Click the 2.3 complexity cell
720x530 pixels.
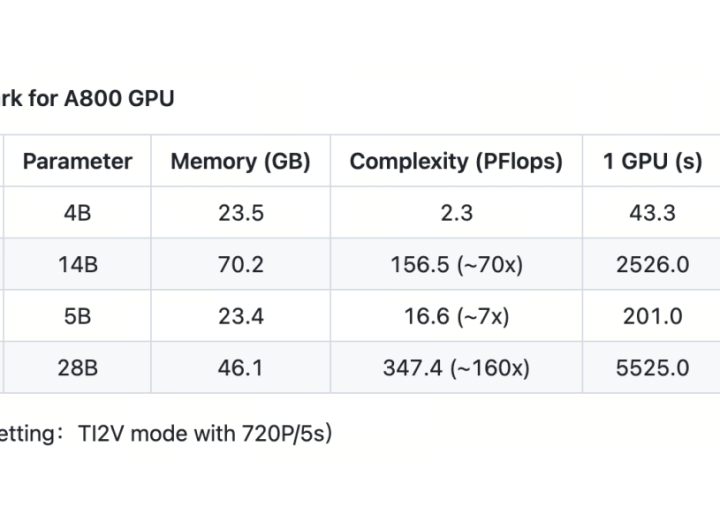456,213
